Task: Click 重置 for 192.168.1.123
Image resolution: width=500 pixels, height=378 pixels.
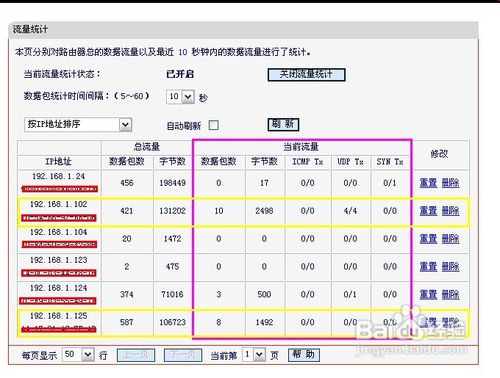Action: [x=428, y=267]
